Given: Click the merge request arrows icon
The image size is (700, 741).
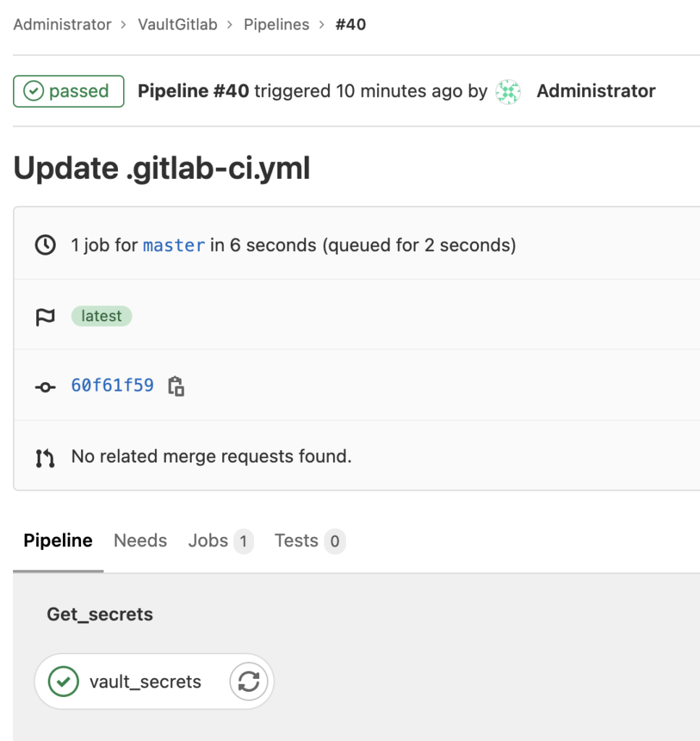Looking at the screenshot, I should 45,456.
